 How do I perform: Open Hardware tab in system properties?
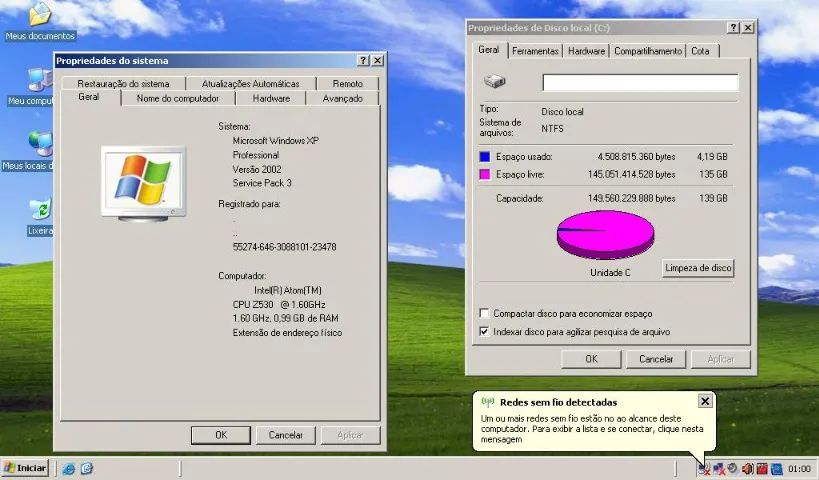point(271,98)
